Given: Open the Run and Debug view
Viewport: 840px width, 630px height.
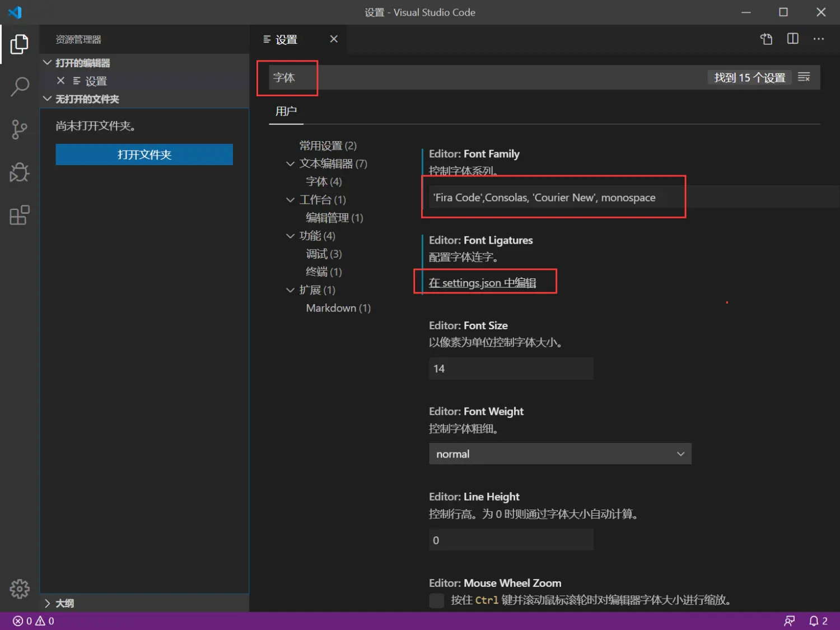Looking at the screenshot, I should pyautogui.click(x=20, y=172).
